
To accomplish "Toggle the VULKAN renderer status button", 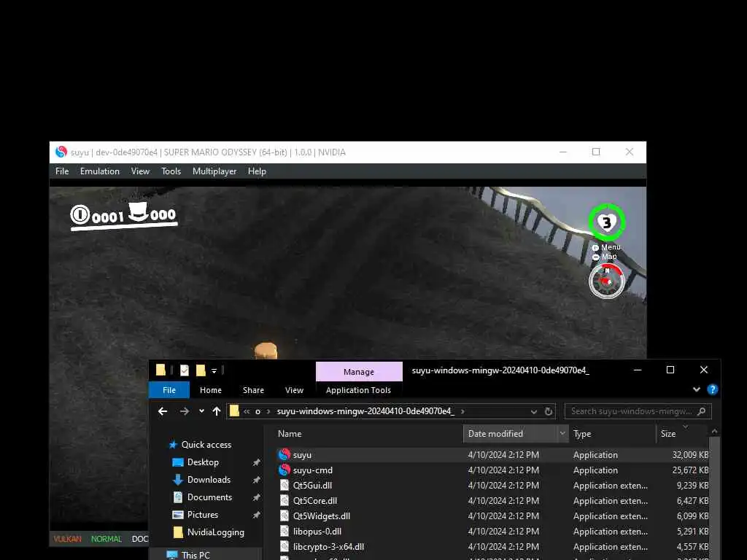I will (x=67, y=539).
